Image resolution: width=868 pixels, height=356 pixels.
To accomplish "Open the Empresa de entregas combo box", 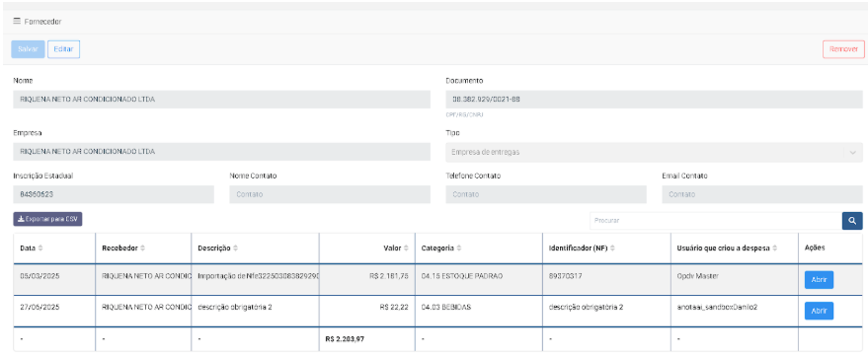I will click(654, 152).
